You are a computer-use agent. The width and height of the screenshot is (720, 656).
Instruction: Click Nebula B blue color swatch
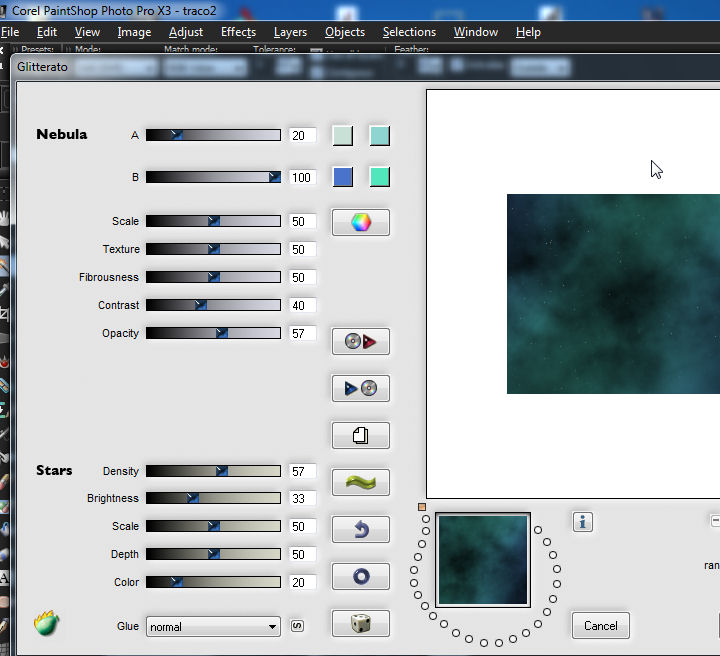[x=343, y=177]
